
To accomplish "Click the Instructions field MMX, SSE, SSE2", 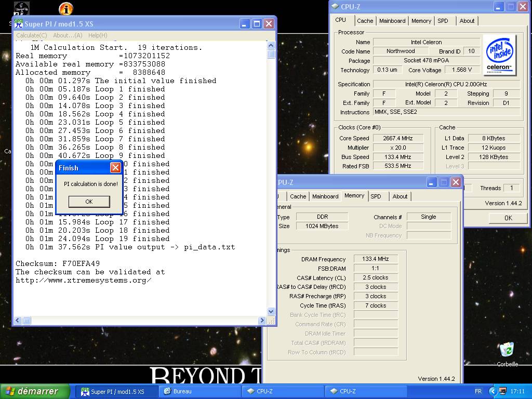I will [x=446, y=112].
